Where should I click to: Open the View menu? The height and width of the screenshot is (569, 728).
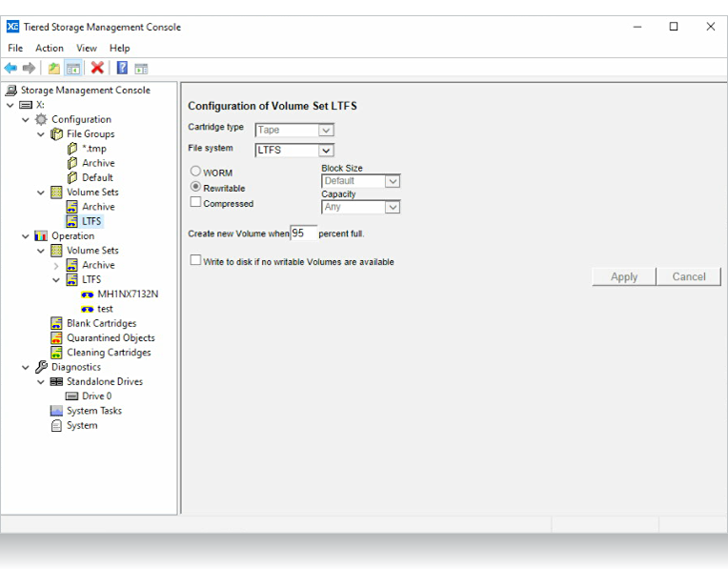tap(87, 49)
